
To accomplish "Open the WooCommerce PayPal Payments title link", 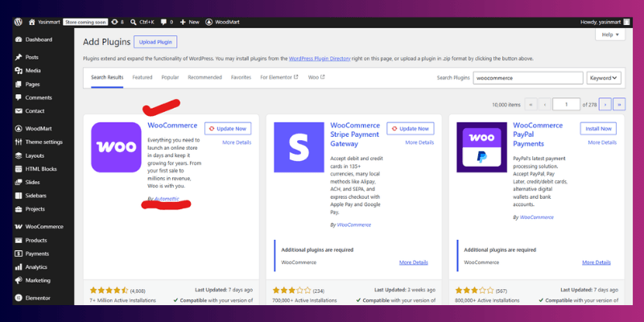I will tap(538, 134).
